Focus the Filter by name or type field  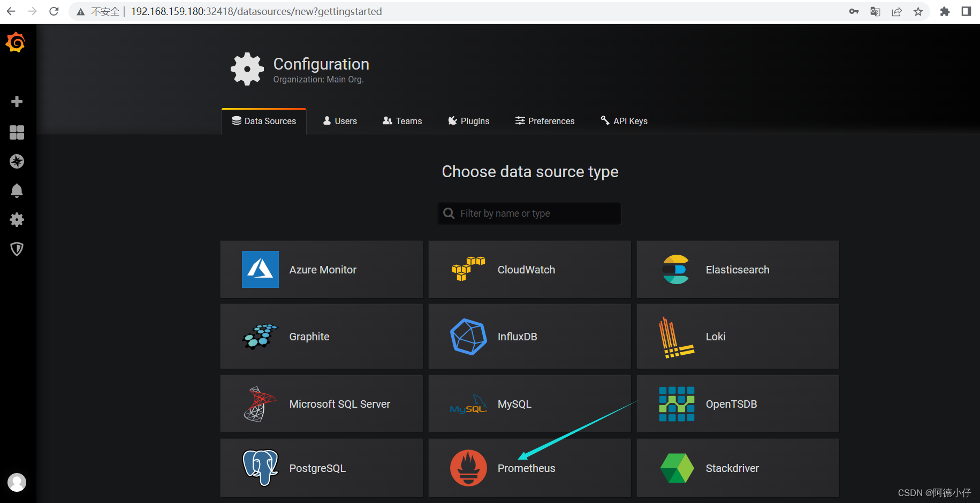[529, 214]
